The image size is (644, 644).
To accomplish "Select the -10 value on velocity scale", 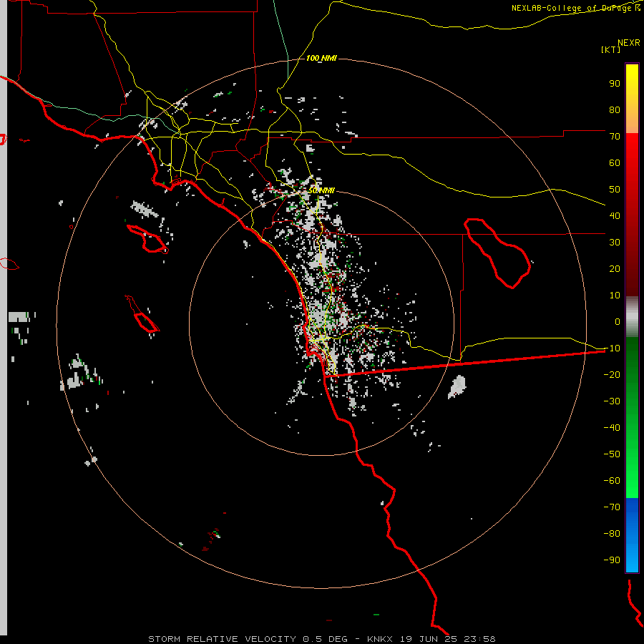I will (612, 348).
